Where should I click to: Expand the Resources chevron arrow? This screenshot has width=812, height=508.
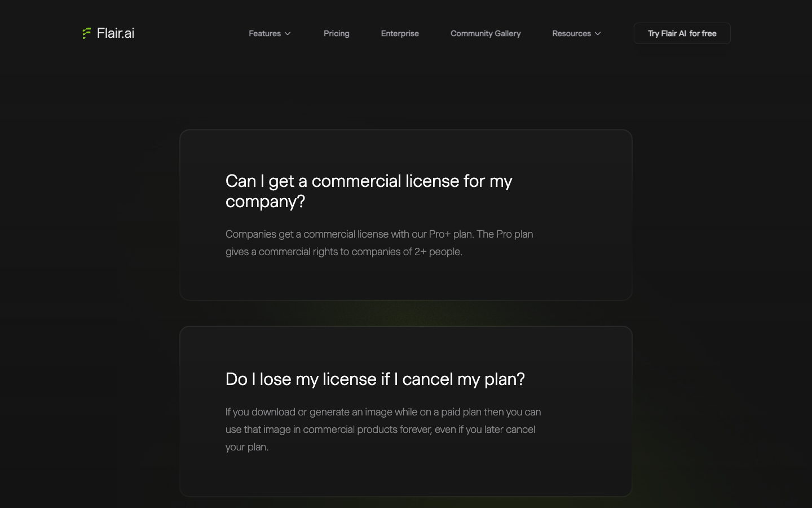(598, 34)
